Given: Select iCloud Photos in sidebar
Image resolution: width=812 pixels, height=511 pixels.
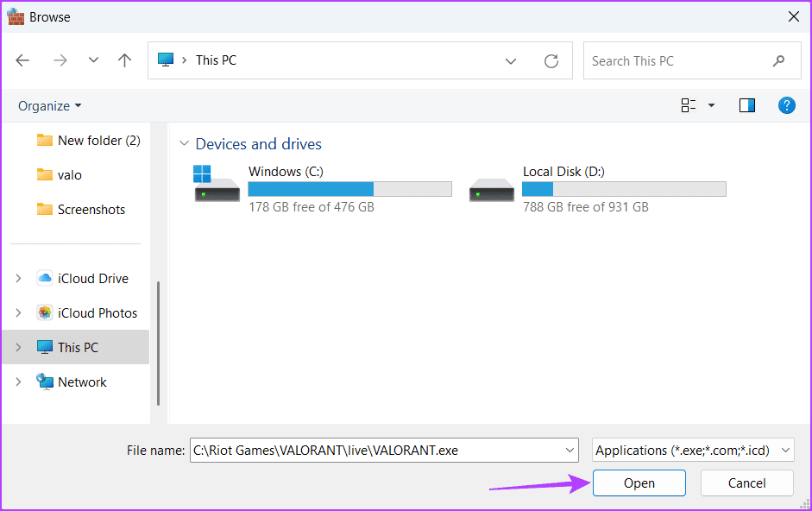Looking at the screenshot, I should 87,313.
